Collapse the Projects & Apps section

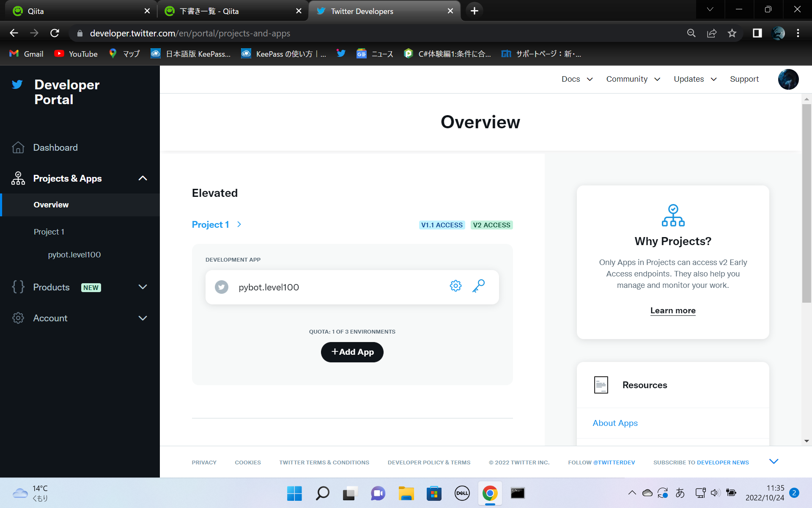coord(143,178)
